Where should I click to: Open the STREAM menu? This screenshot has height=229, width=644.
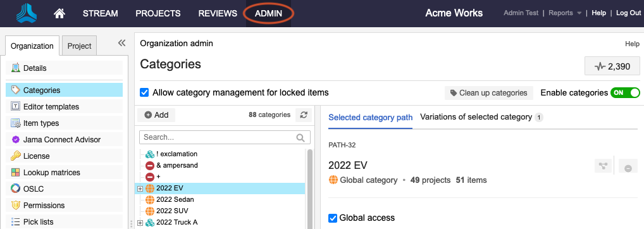coord(100,13)
